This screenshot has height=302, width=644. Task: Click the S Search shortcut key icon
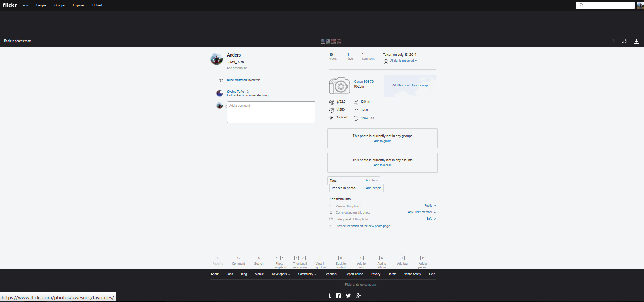click(x=259, y=258)
